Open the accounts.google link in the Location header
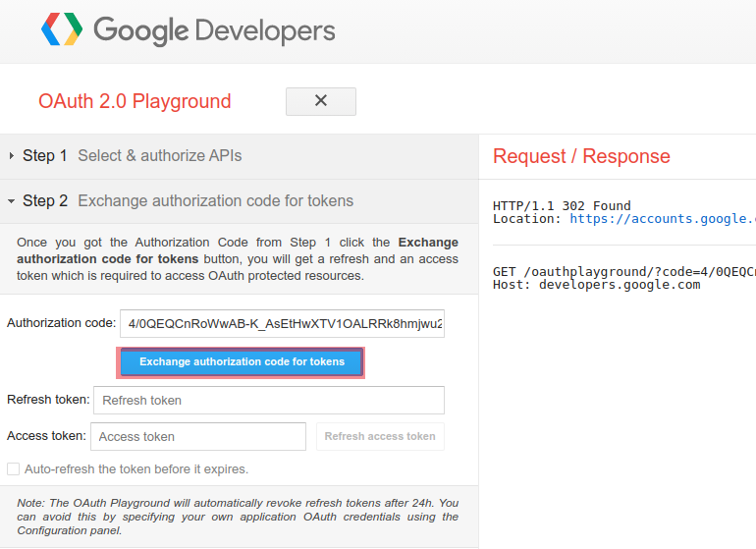The width and height of the screenshot is (756, 549). tap(663, 219)
